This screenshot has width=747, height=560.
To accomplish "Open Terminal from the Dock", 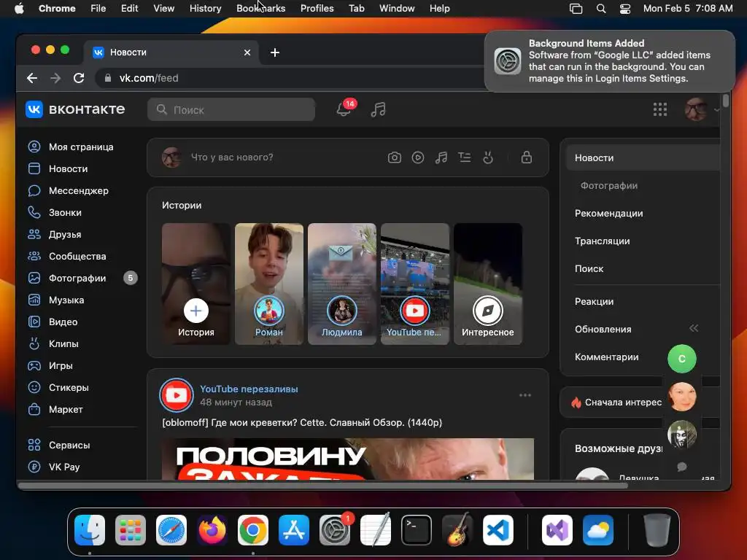I will [x=417, y=530].
